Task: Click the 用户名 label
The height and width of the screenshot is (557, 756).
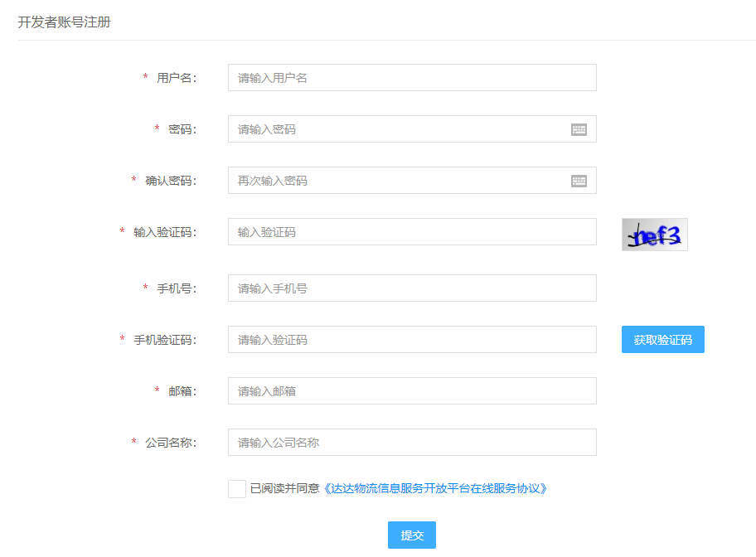Action: tap(176, 78)
